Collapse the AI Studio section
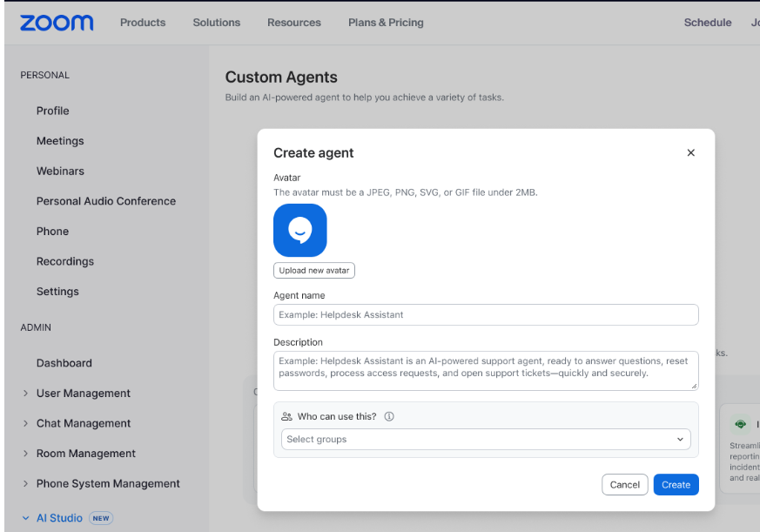The height and width of the screenshot is (532, 760). 25,518
